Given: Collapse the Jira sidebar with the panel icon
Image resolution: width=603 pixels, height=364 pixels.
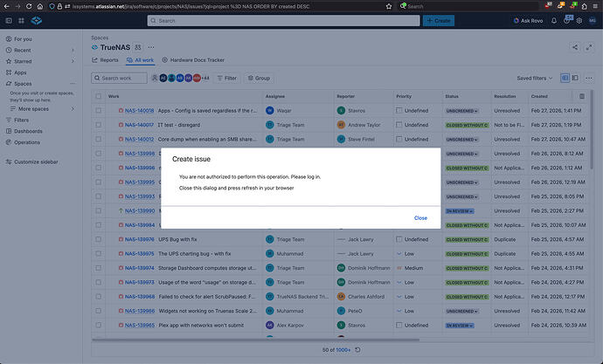Looking at the screenshot, I should [9, 21].
